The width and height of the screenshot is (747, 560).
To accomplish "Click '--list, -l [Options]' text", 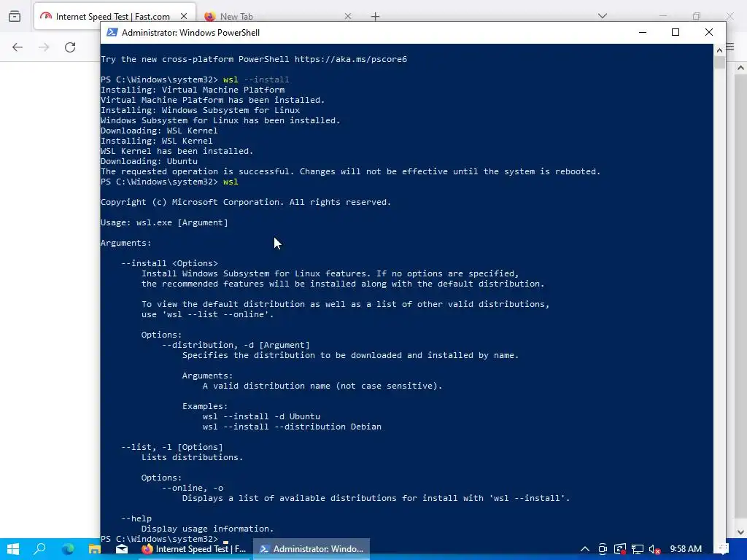I will tap(172, 447).
